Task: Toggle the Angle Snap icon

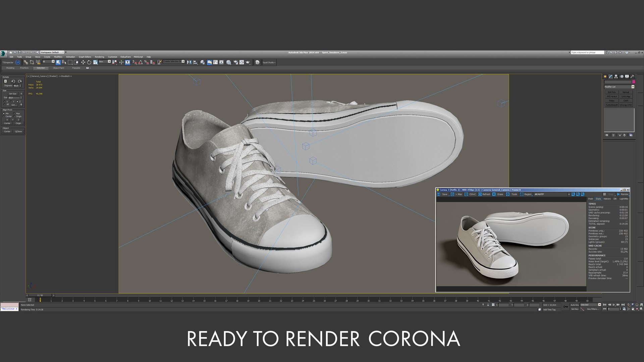Action: coord(140,62)
